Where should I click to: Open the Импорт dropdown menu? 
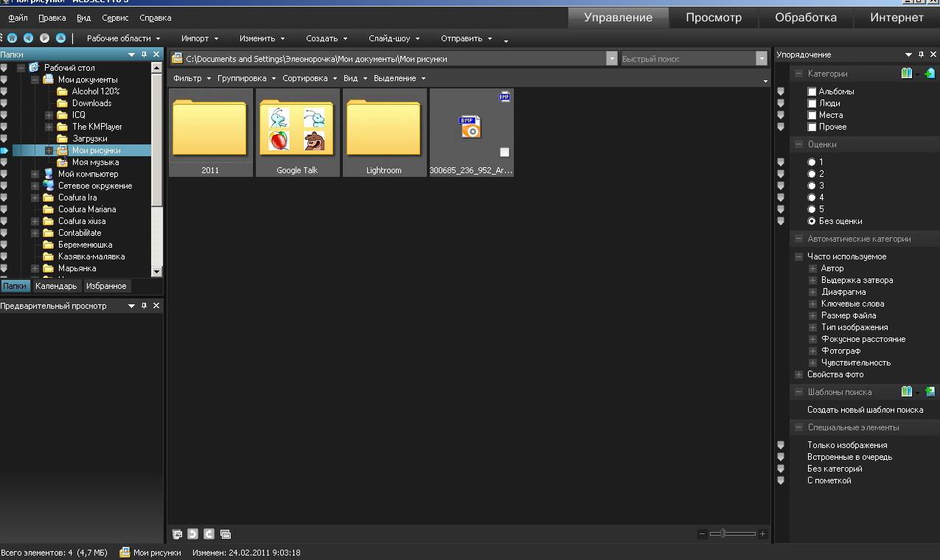click(200, 38)
